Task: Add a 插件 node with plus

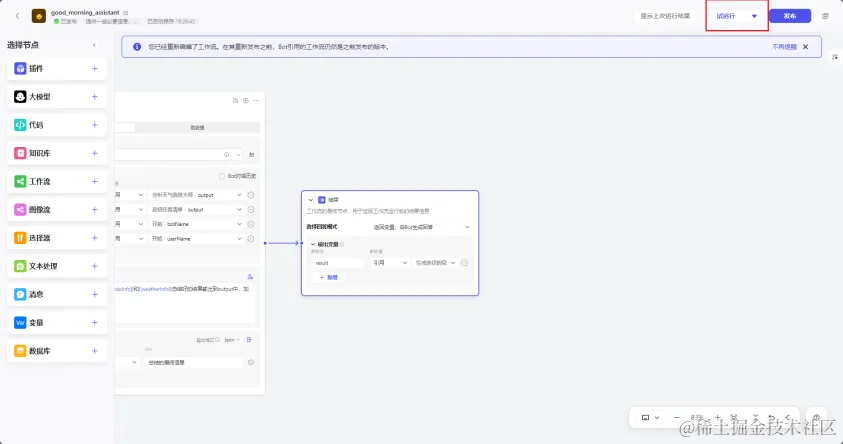Action: coord(95,68)
